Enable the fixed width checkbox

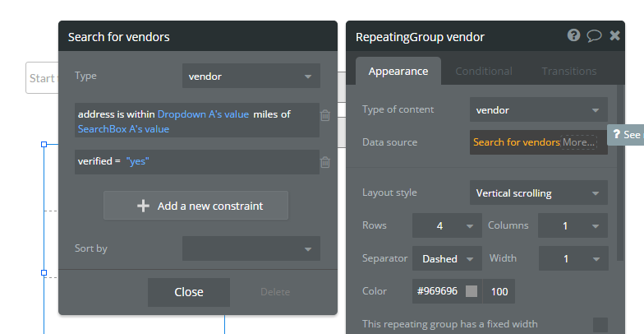click(x=600, y=325)
